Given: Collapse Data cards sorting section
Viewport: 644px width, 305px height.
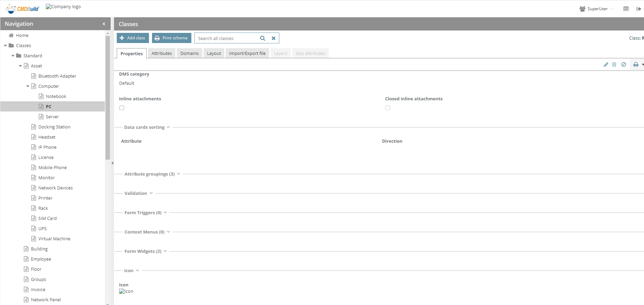Looking at the screenshot, I should coord(168,127).
